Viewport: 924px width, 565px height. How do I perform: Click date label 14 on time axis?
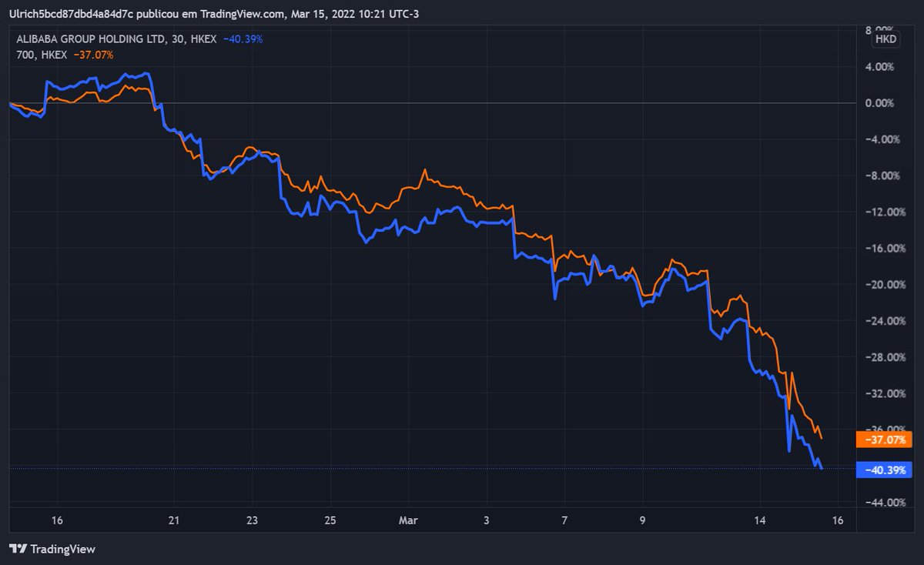coord(760,521)
